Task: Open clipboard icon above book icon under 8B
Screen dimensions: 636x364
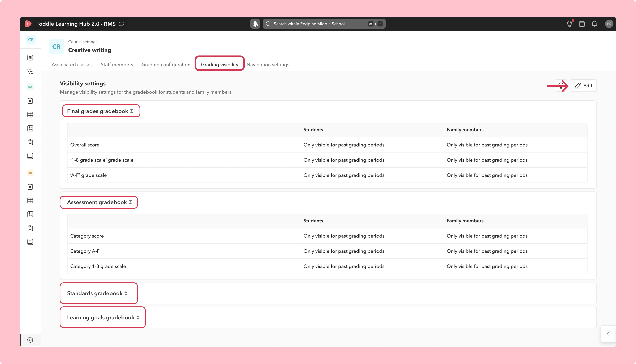Action: (x=30, y=228)
